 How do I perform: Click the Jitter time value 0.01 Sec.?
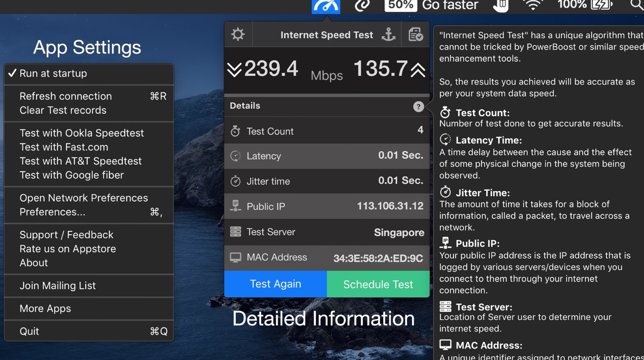tap(400, 180)
